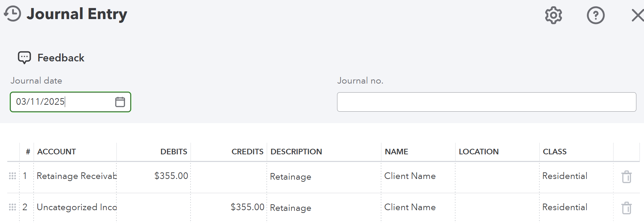Viewport: 644px width, 223px height.
Task: Focus the Journal no. input field
Action: point(486,102)
